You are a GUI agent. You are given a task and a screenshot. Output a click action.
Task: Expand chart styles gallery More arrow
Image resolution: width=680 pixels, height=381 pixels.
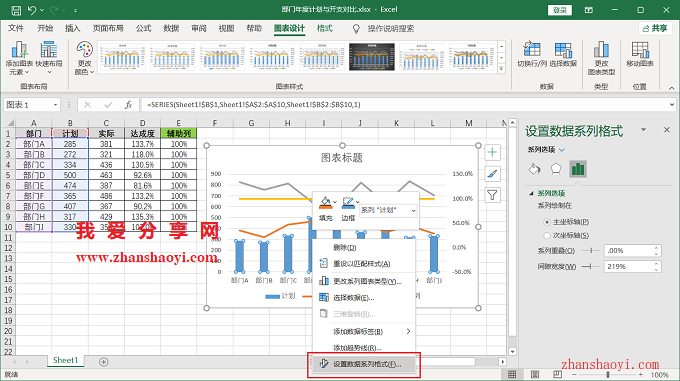pyautogui.click(x=501, y=68)
